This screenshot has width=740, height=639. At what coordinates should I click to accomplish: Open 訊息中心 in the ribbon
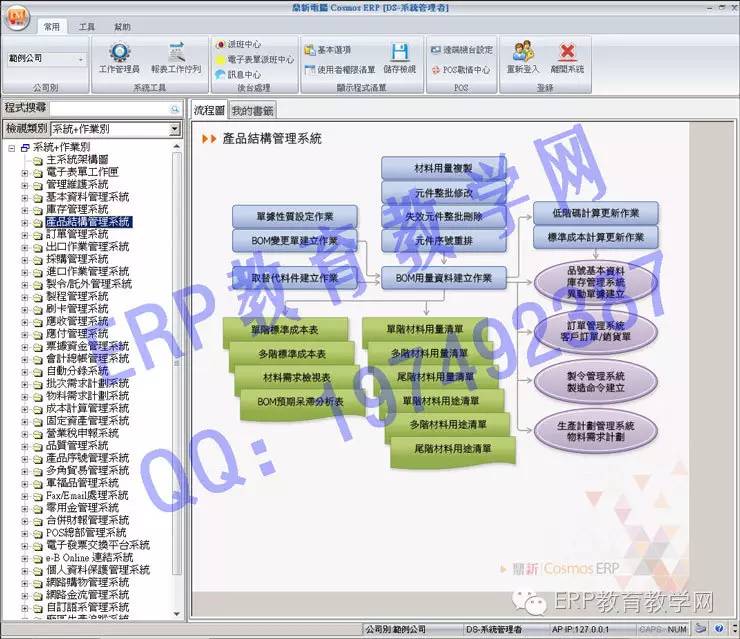[x=238, y=74]
